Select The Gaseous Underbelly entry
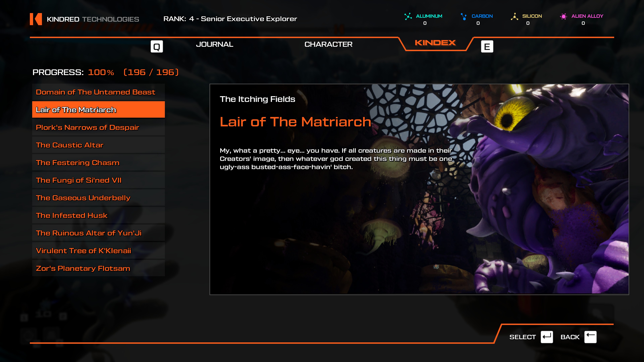Viewport: 644px width, 362px height. [98, 198]
